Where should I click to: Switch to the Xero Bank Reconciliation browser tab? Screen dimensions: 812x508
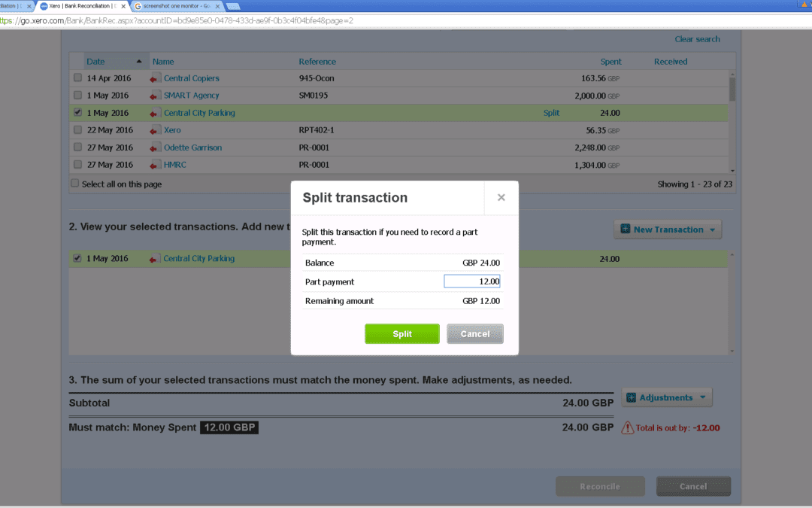(x=81, y=6)
